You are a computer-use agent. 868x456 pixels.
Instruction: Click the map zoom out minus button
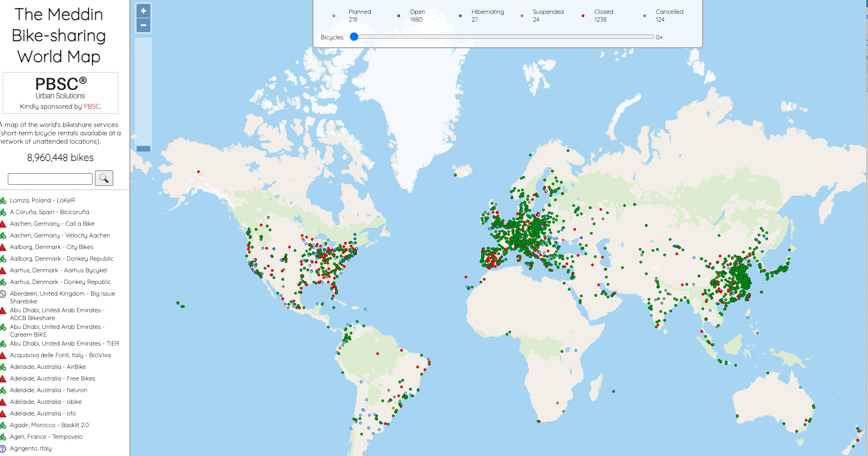143,26
